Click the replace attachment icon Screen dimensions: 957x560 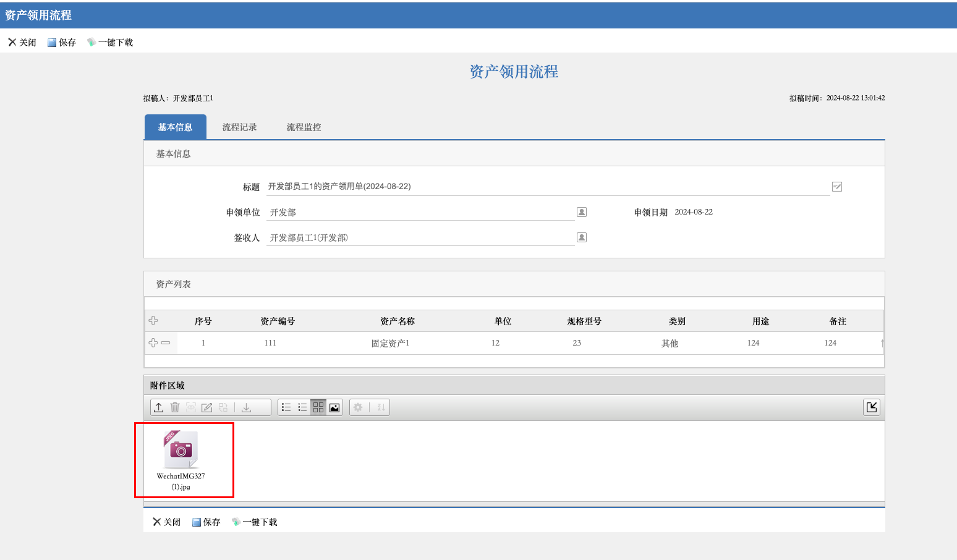click(223, 407)
